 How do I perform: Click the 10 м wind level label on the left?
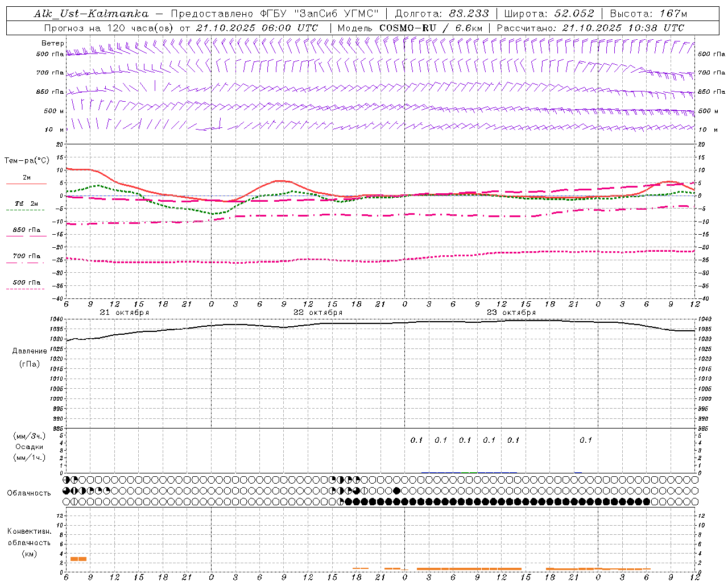[55, 130]
